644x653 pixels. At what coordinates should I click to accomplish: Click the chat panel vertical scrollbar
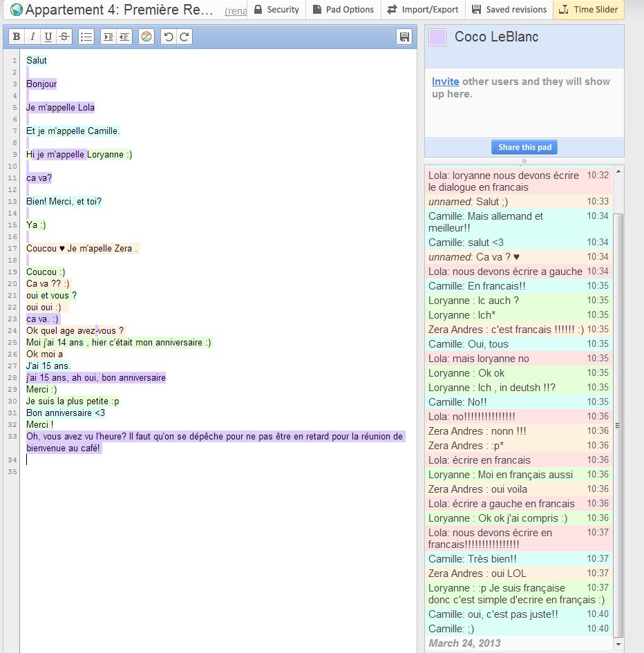coord(618,425)
